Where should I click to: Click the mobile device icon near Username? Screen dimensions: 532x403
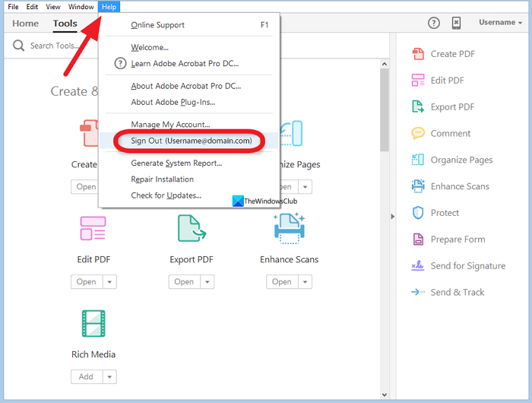(x=456, y=23)
